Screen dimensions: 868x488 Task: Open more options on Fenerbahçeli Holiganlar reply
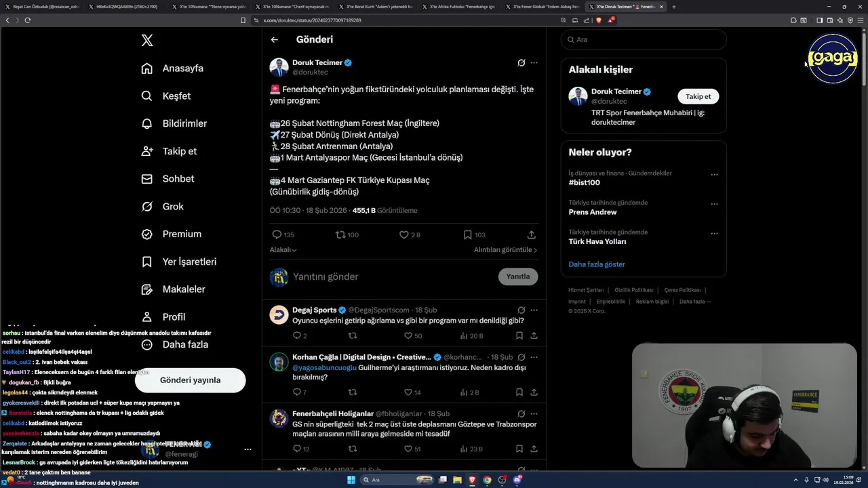point(534,413)
